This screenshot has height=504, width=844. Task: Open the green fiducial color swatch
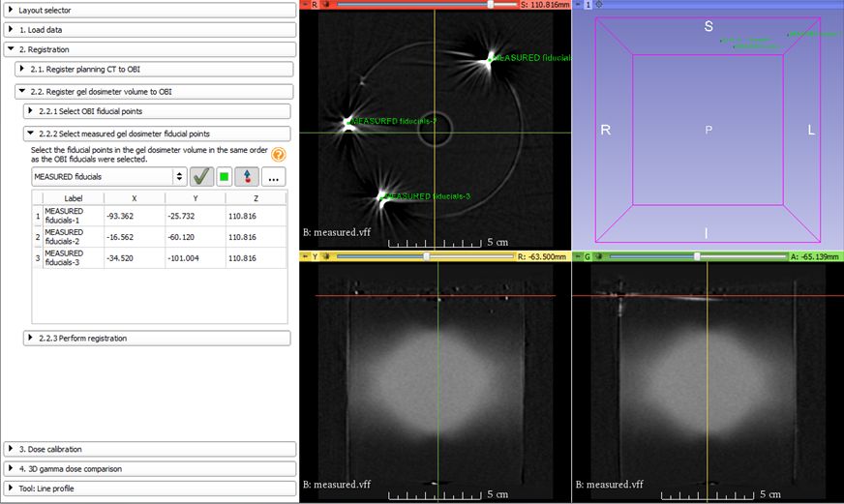(224, 177)
